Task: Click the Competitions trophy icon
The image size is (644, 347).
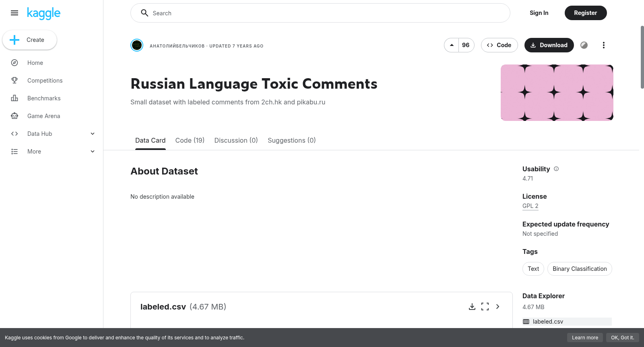Action: click(x=14, y=81)
